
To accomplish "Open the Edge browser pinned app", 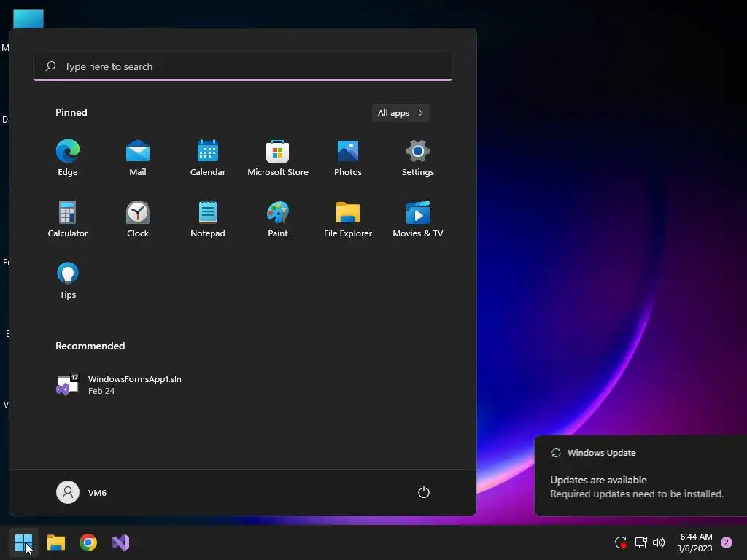I will pyautogui.click(x=68, y=158).
